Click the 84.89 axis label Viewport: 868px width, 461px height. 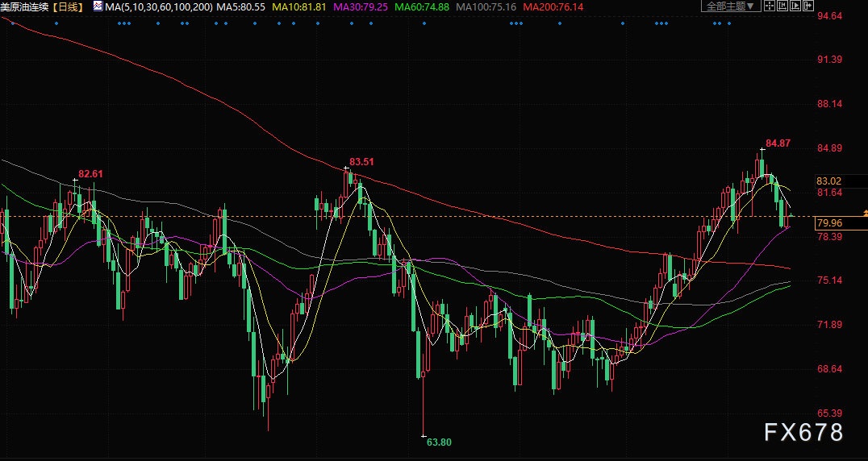[830, 147]
